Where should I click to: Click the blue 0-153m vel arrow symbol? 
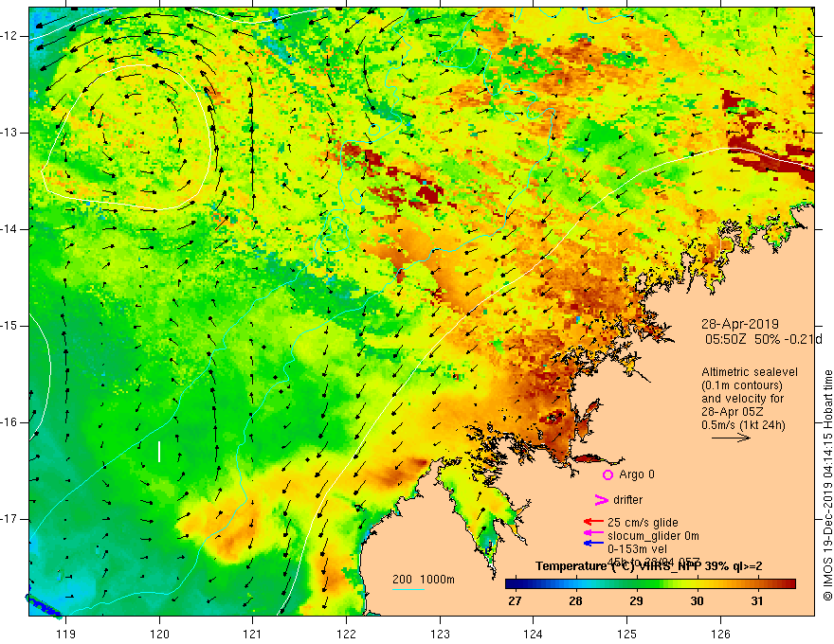point(593,543)
